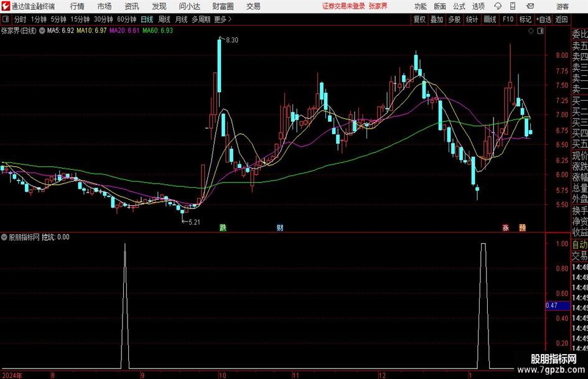Switch to 60分钟 chart period
The image size is (588, 379).
tap(127, 19)
